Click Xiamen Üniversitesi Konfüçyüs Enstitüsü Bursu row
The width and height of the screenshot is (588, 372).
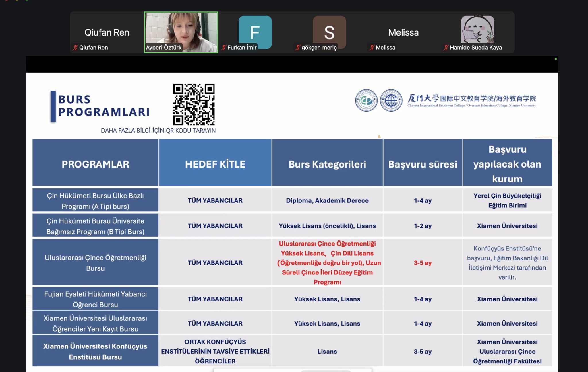point(95,351)
